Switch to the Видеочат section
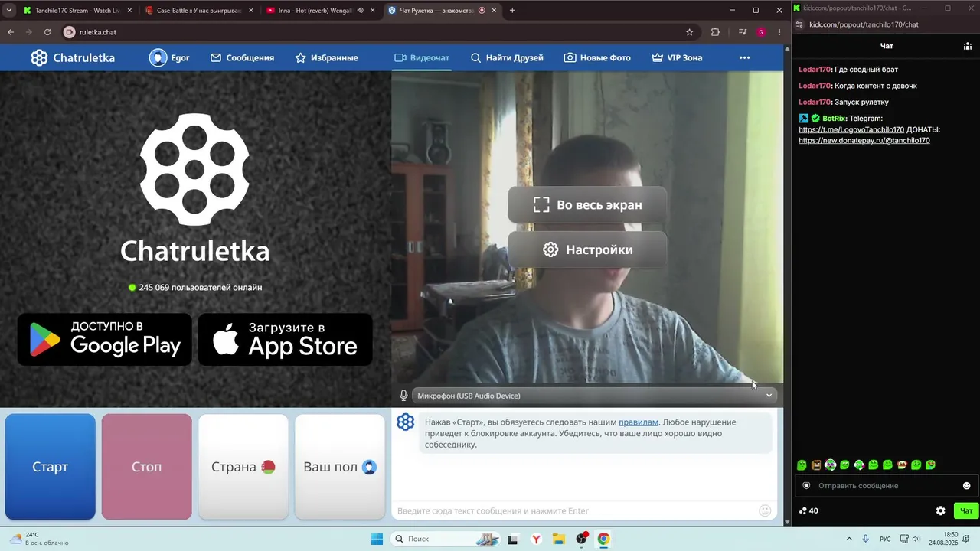This screenshot has width=980, height=551. pos(421,57)
